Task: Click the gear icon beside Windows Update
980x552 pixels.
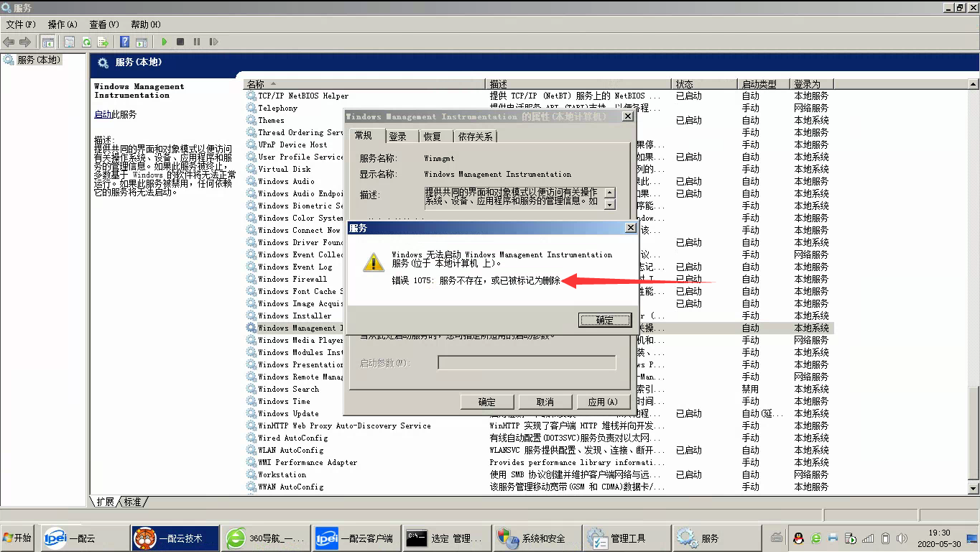Action: 251,413
